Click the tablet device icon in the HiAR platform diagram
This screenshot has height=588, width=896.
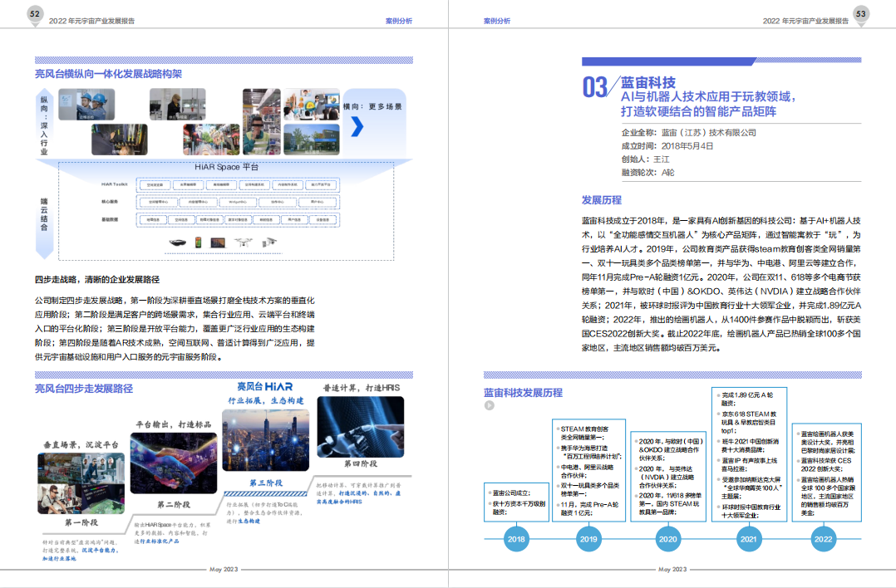pos(218,243)
